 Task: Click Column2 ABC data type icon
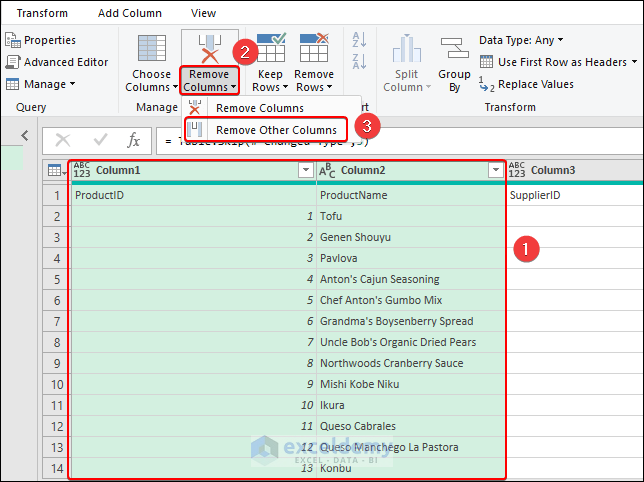click(x=327, y=170)
